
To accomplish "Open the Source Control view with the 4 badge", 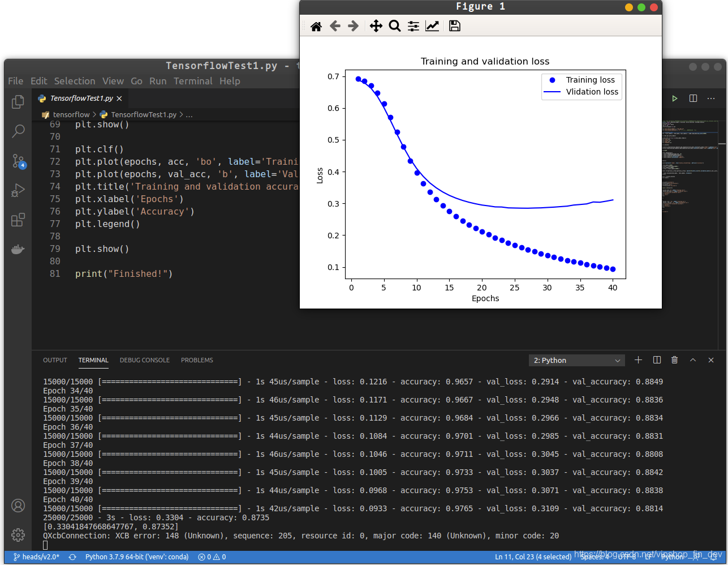I will click(x=18, y=161).
